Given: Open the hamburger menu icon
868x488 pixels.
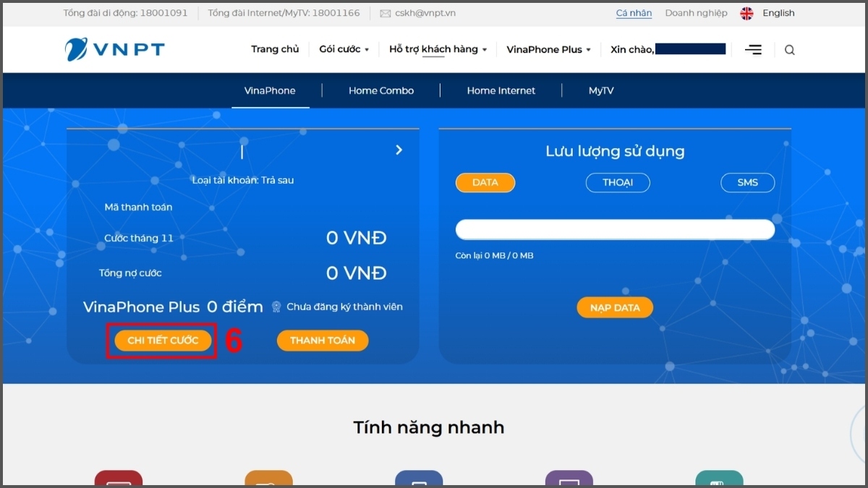Looking at the screenshot, I should [753, 49].
